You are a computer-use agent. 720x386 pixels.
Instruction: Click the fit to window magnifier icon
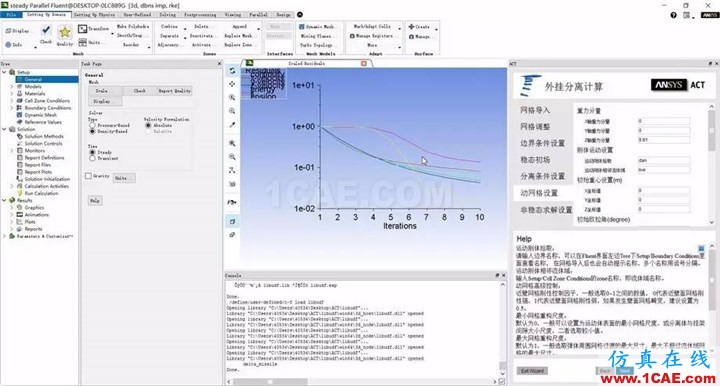tap(232, 143)
